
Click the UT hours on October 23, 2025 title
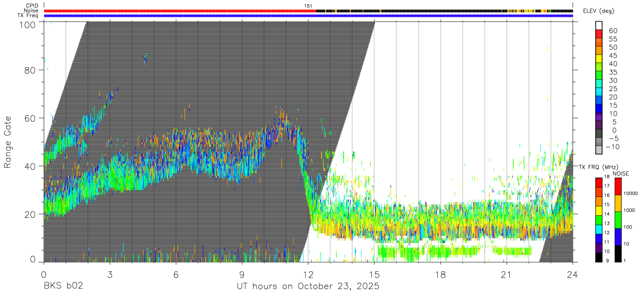point(308,287)
